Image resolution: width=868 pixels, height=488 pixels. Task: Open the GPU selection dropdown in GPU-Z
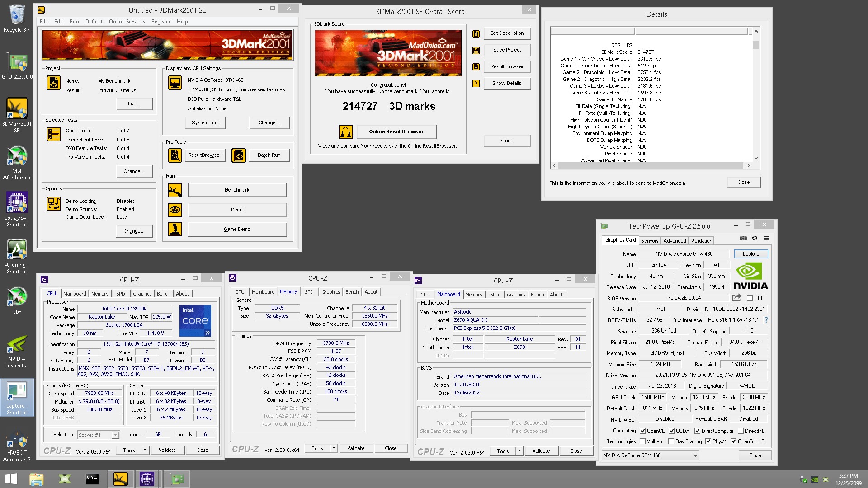click(x=650, y=455)
